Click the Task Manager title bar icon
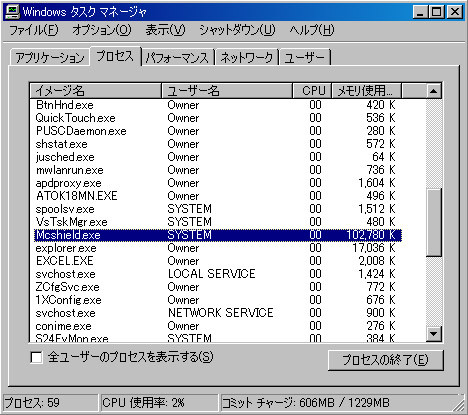468x415 pixels. click(x=13, y=12)
